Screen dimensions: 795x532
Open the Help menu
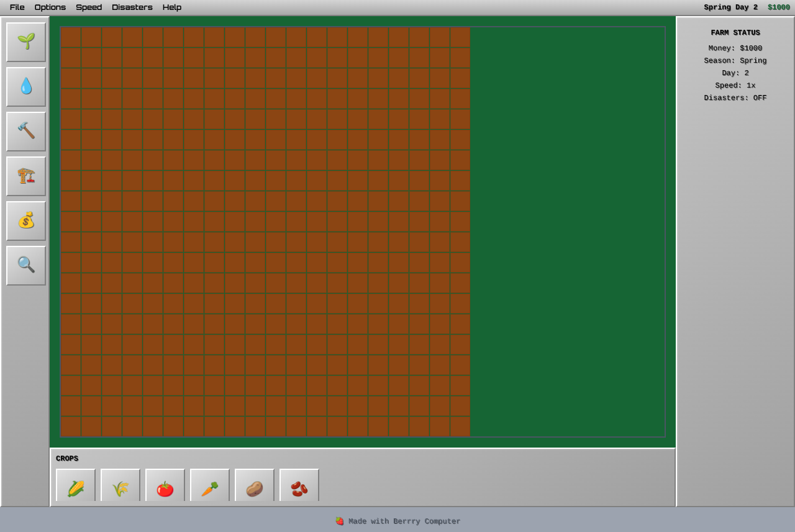172,7
